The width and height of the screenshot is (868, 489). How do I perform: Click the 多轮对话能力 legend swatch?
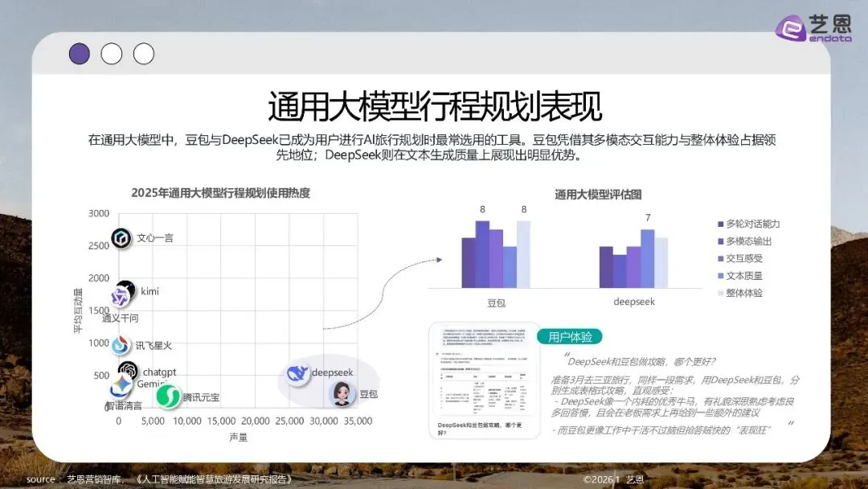721,224
